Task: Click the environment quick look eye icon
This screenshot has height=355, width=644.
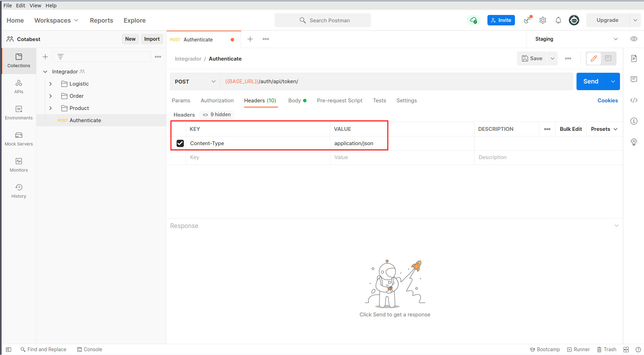Action: point(634,39)
